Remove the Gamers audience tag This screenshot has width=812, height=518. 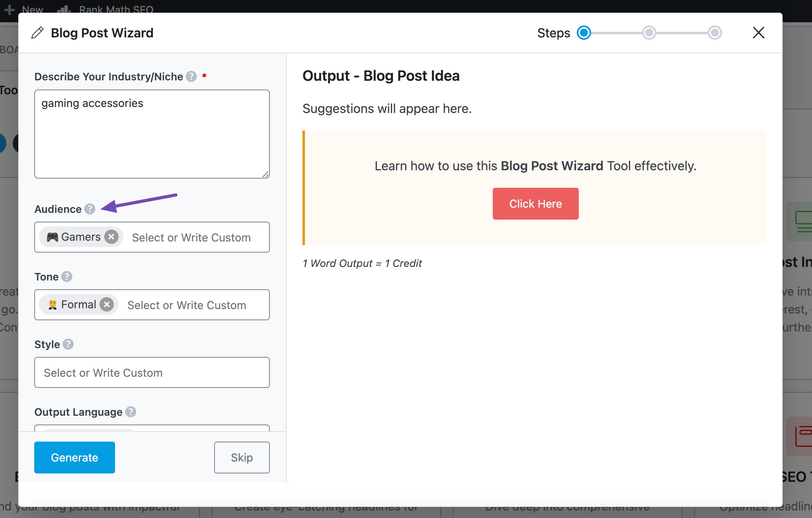(111, 237)
